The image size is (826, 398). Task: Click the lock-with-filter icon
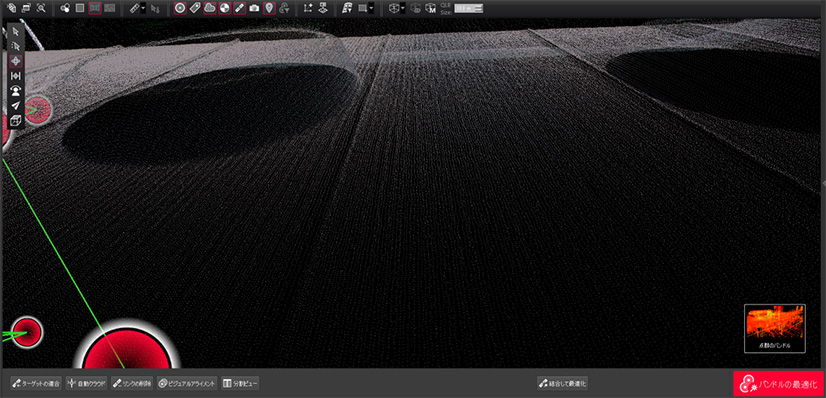tap(284, 8)
